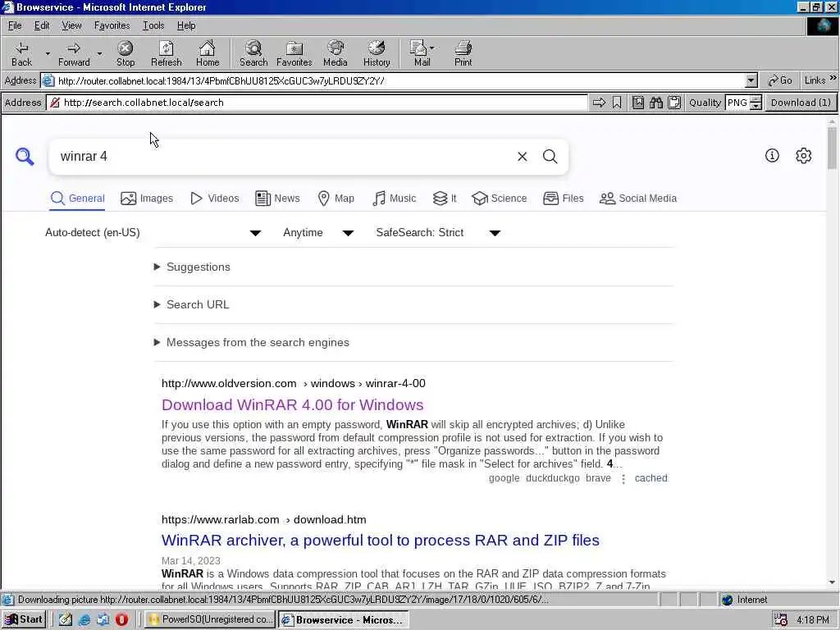Click the Show Desktop quick launch icon
840x630 pixels.
66,620
